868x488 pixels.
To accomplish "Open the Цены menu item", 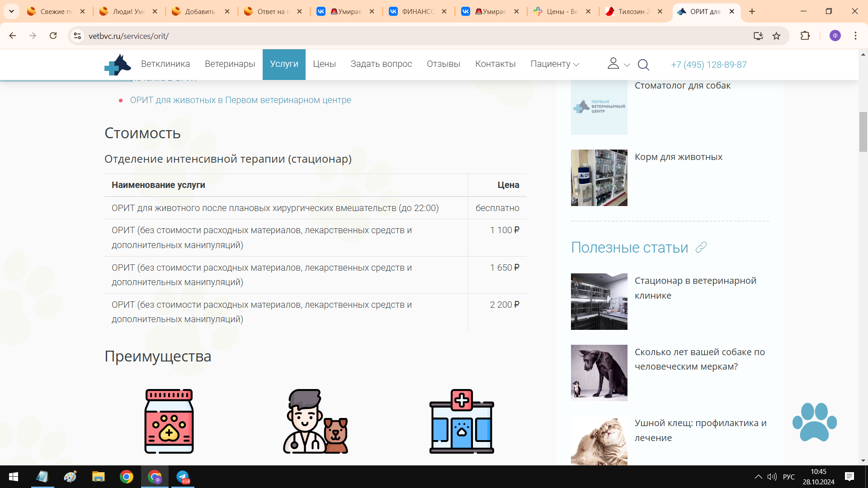I will [325, 64].
